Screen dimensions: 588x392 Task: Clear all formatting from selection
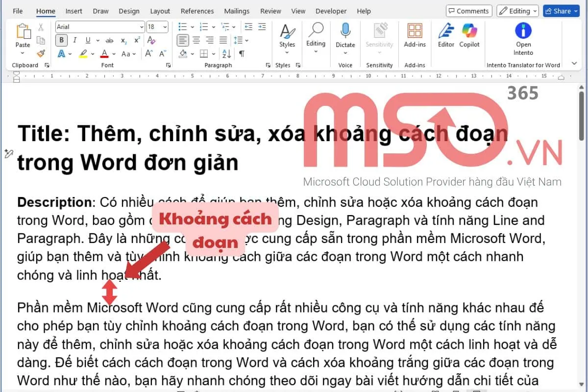(x=151, y=41)
